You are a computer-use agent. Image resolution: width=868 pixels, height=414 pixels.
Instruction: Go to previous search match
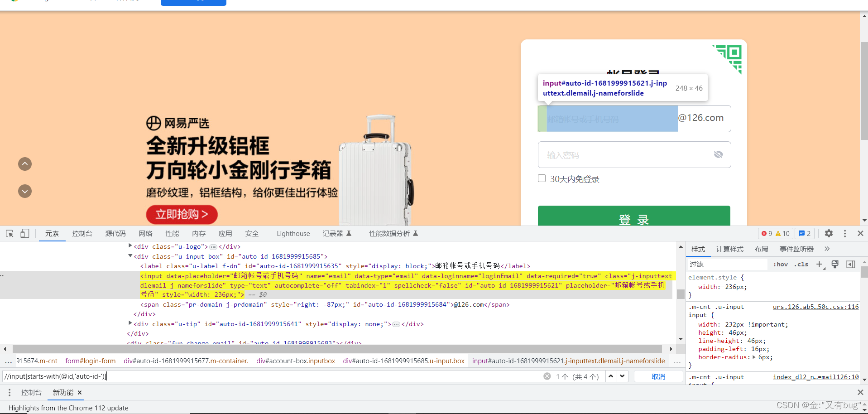611,376
